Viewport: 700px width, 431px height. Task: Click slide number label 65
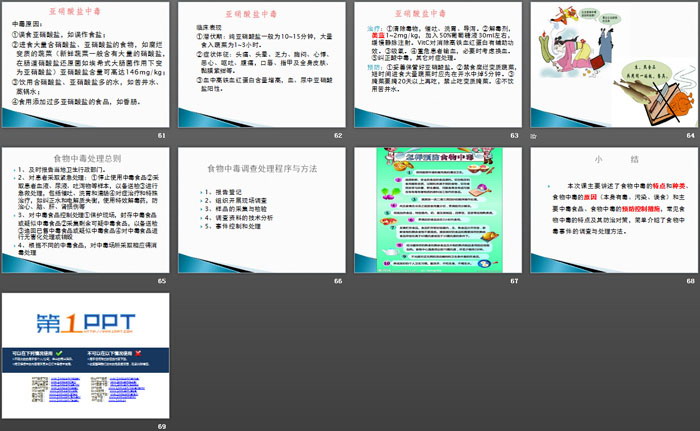(x=162, y=281)
